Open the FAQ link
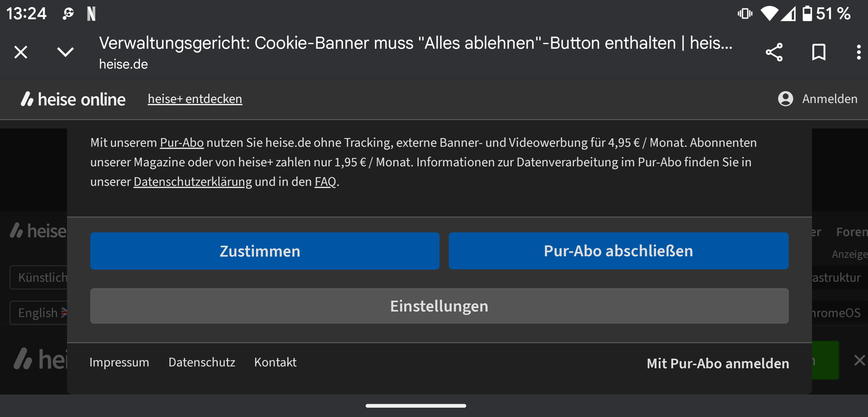Image resolution: width=868 pixels, height=417 pixels. [325, 182]
